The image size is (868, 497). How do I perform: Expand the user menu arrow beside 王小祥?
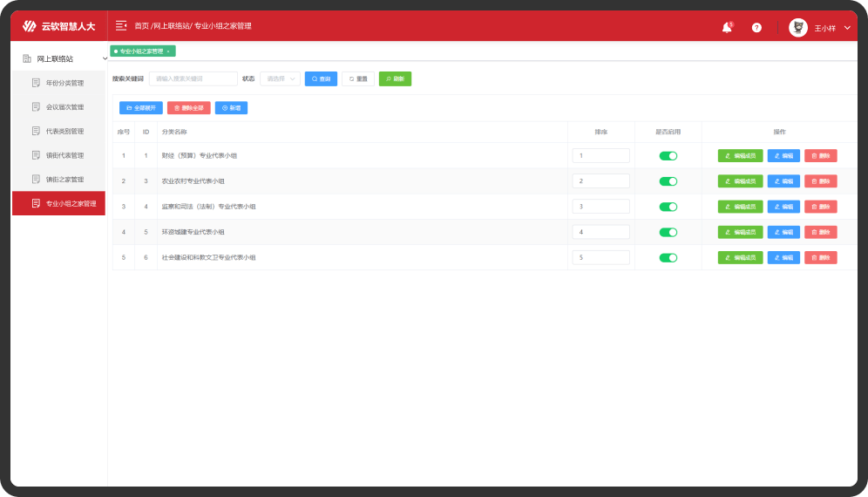point(847,28)
